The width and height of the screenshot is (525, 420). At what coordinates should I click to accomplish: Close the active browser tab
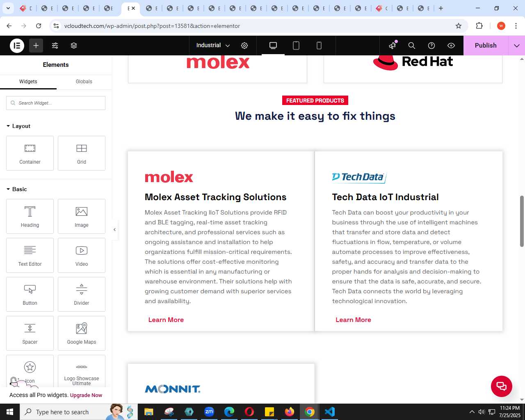(x=133, y=8)
